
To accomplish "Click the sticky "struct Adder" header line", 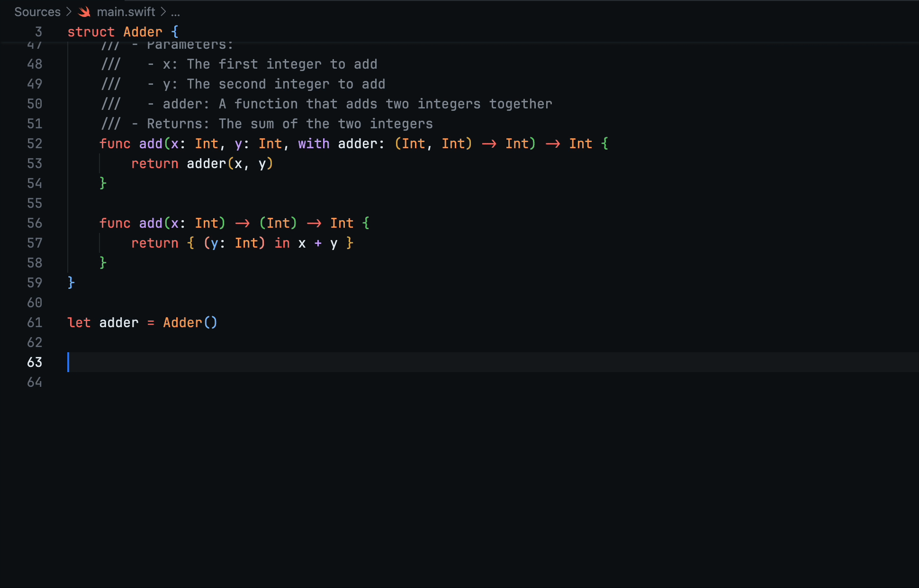I will (x=121, y=31).
